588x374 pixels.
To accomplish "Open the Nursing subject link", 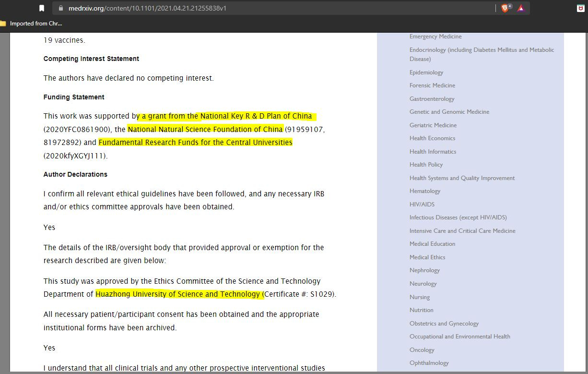I will 420,297.
